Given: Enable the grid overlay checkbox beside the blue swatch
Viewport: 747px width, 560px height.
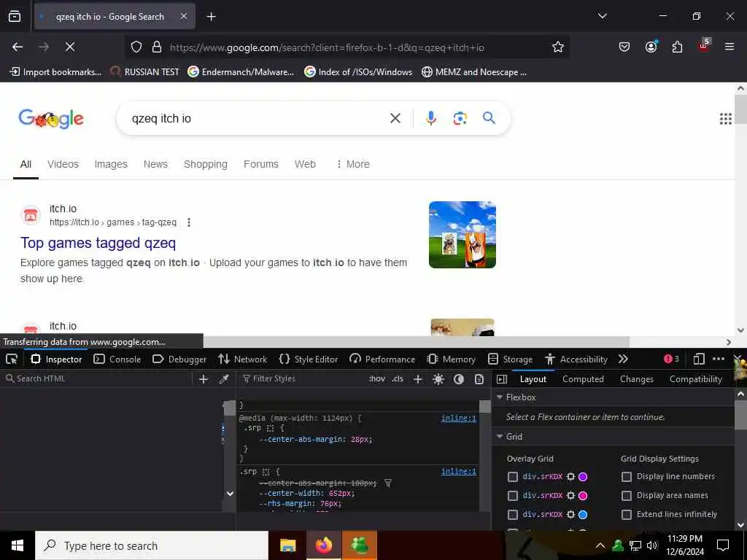Looking at the screenshot, I should click(x=513, y=515).
